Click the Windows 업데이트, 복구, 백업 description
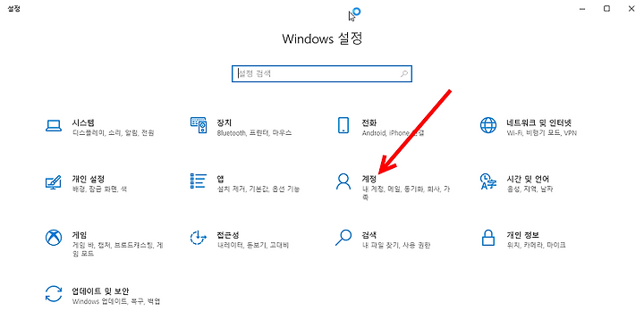 (116, 302)
